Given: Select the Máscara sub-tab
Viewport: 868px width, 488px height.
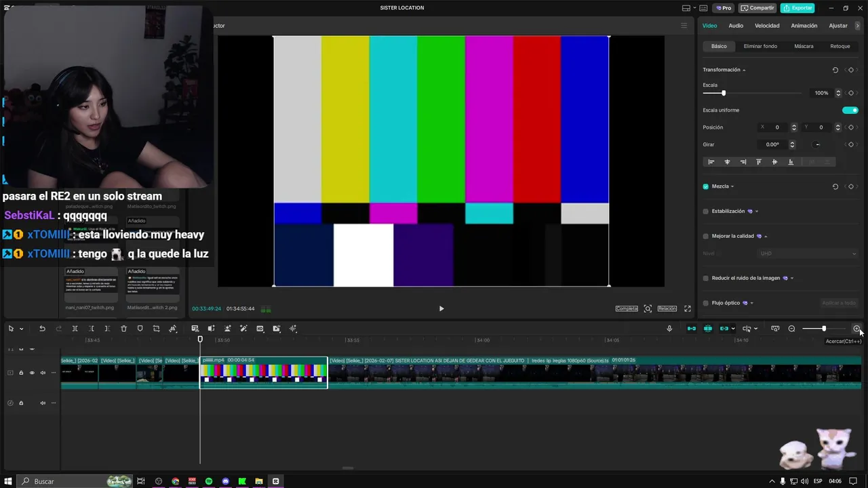Looking at the screenshot, I should pos(804,46).
